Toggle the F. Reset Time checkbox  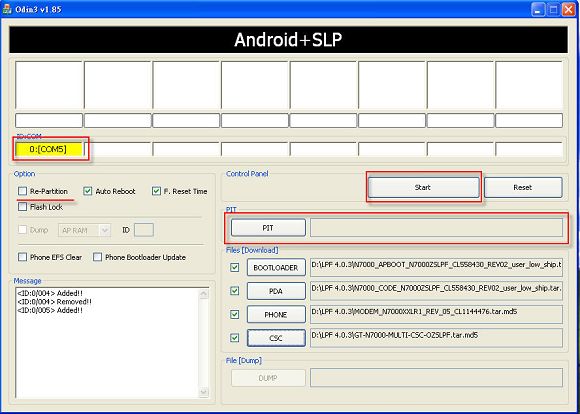tap(156, 191)
